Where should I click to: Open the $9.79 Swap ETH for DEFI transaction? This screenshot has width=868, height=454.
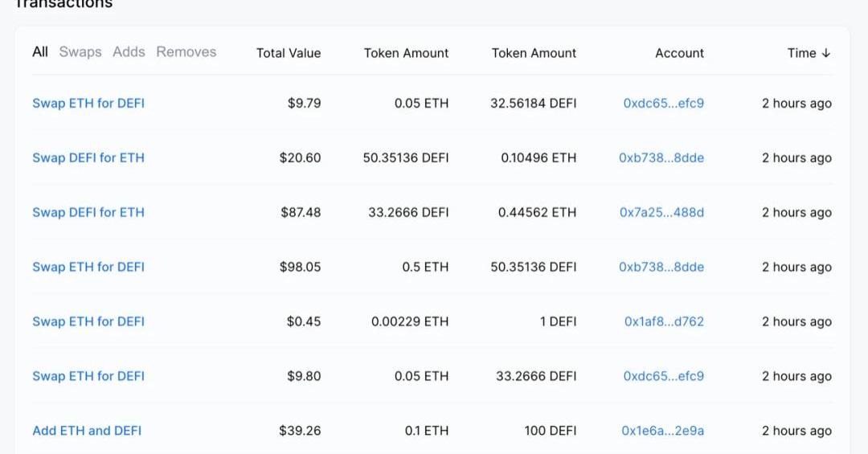click(88, 104)
